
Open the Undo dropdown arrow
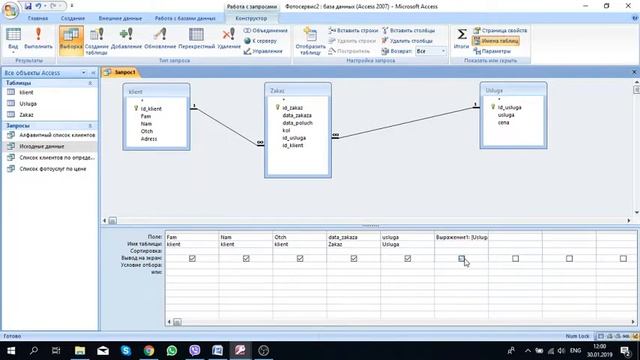coord(44,6)
